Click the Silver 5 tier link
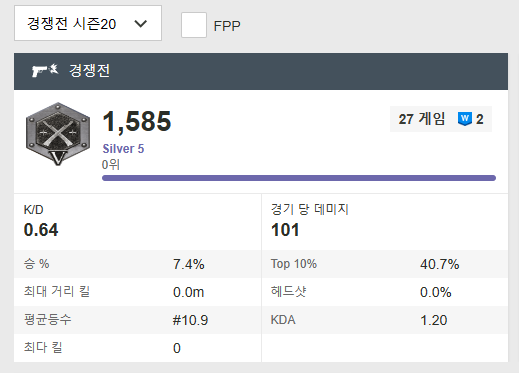 click(x=123, y=149)
